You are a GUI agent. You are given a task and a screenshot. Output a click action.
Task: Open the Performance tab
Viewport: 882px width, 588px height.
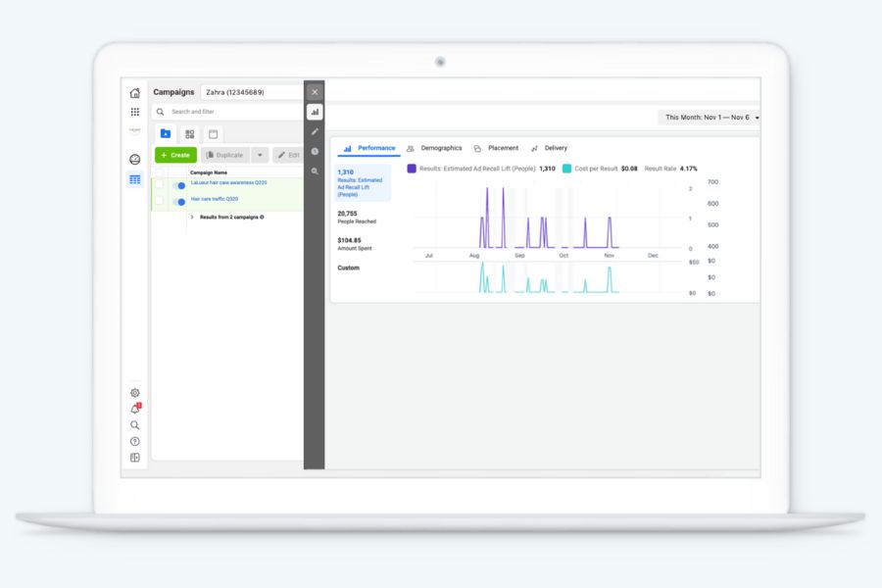369,148
